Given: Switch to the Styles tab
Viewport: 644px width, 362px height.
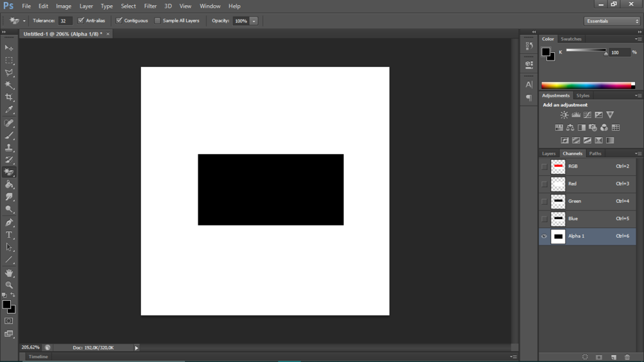Looking at the screenshot, I should [x=582, y=96].
